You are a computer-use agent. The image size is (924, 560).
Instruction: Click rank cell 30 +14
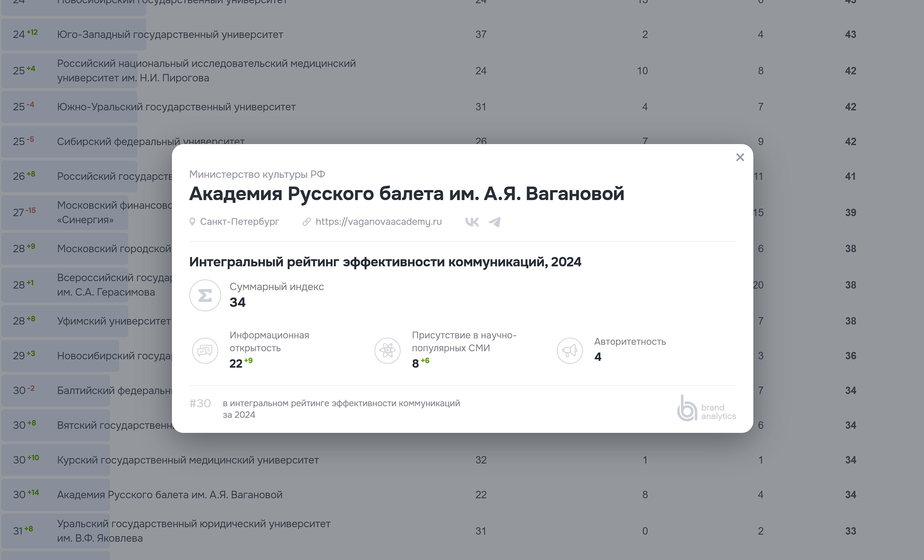click(x=26, y=495)
